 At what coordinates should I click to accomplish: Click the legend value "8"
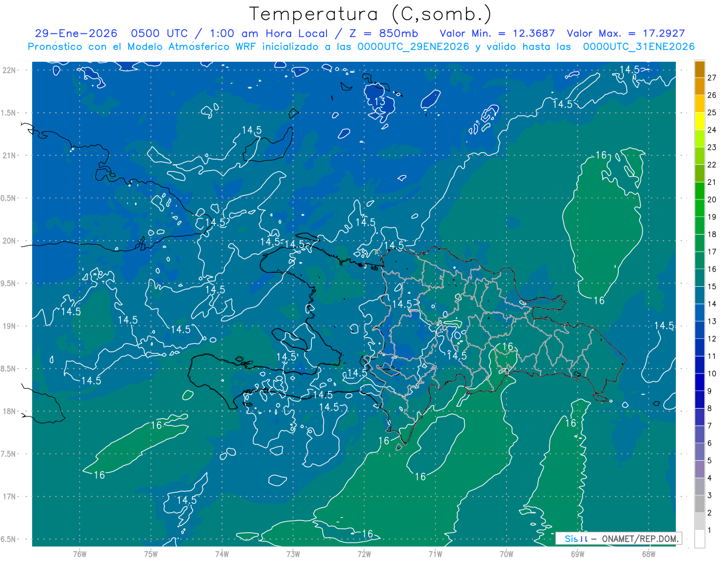(x=710, y=409)
